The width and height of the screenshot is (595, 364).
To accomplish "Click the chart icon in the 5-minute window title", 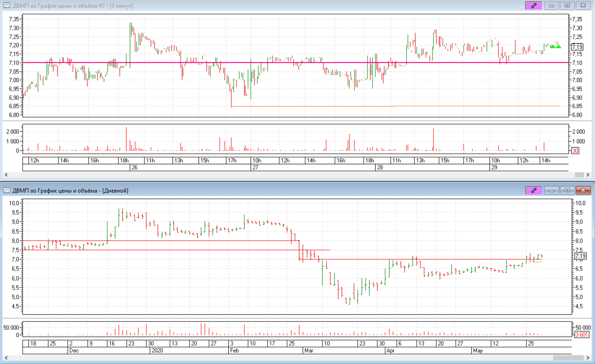I will 7,6.
